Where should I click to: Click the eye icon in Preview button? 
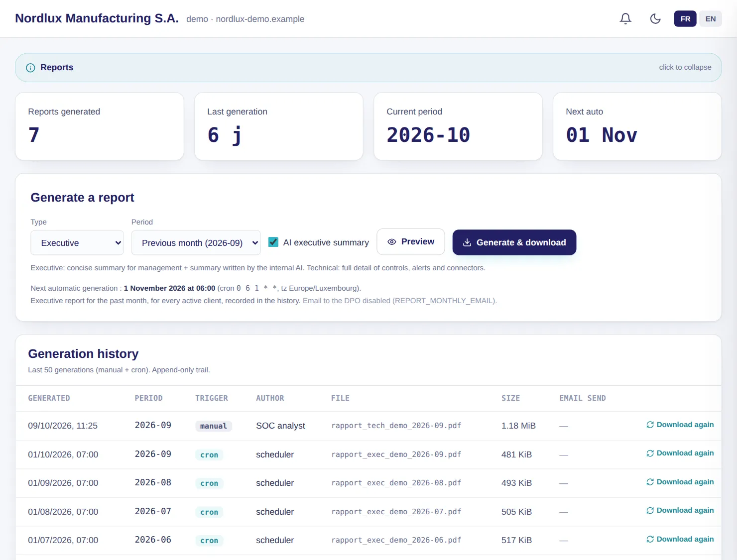coord(392,242)
